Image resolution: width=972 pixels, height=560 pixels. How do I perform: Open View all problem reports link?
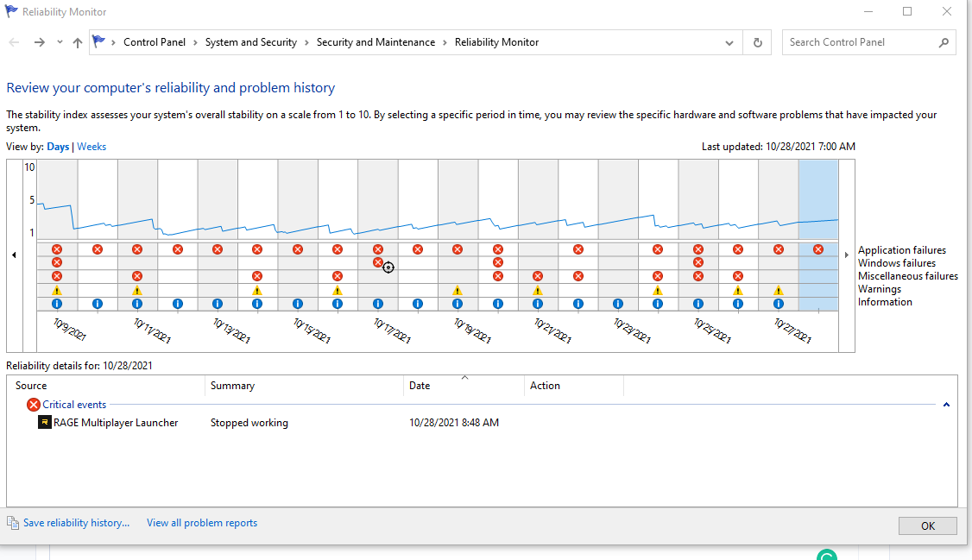point(202,523)
